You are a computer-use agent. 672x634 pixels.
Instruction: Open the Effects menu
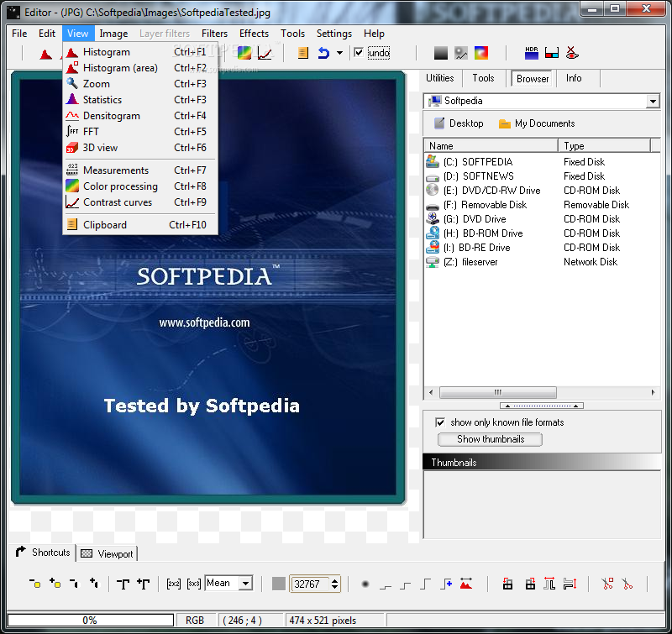tap(255, 34)
